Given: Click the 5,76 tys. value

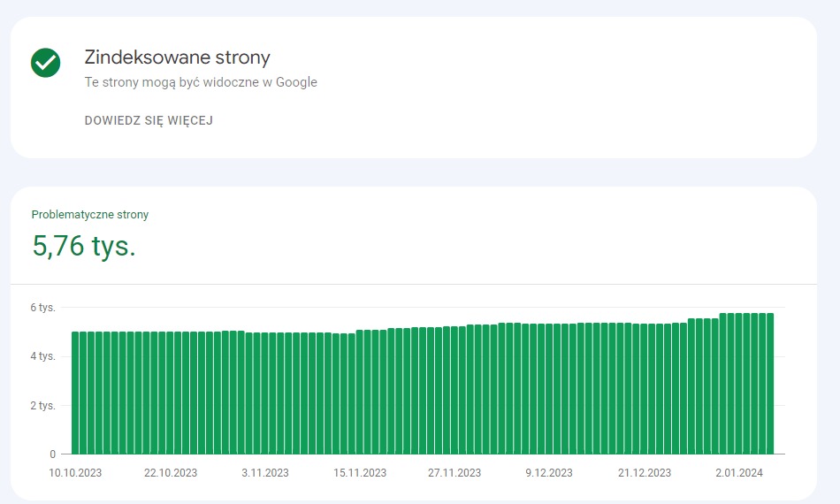Looking at the screenshot, I should coord(84,245).
